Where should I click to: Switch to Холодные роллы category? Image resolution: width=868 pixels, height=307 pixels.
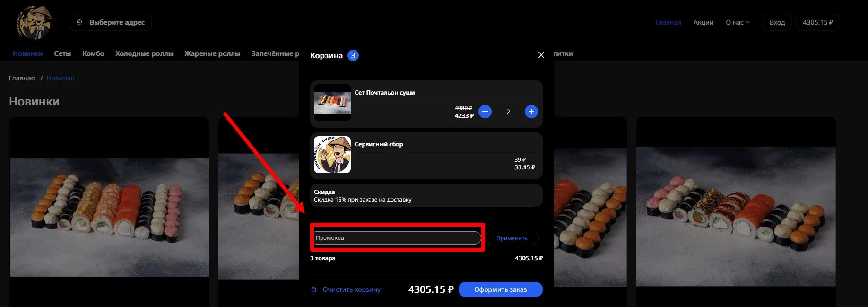pyautogui.click(x=144, y=53)
